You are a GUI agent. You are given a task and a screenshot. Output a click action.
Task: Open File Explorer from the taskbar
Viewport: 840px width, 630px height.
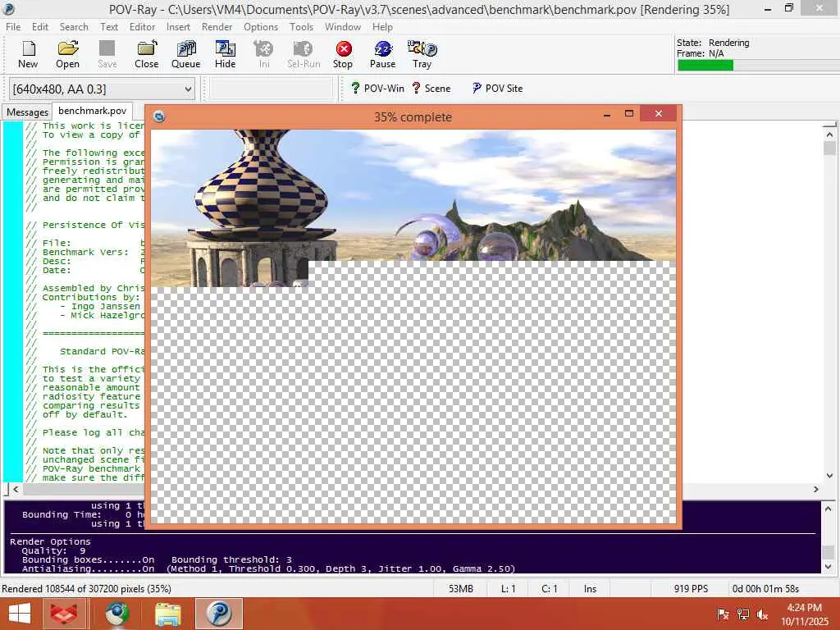pos(167,614)
